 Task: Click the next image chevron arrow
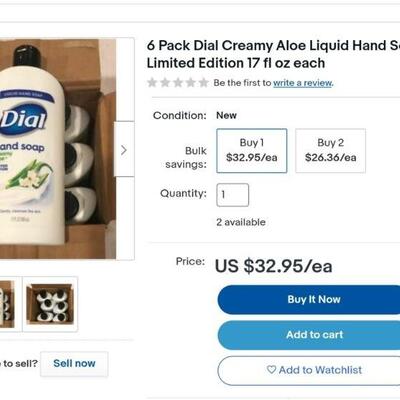[x=124, y=150]
